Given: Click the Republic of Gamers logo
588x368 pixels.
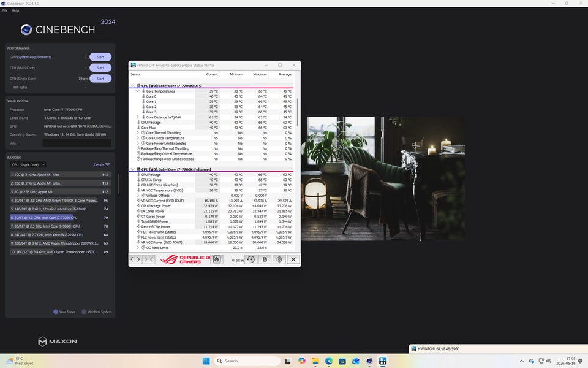Looking at the screenshot, I should pos(185,259).
